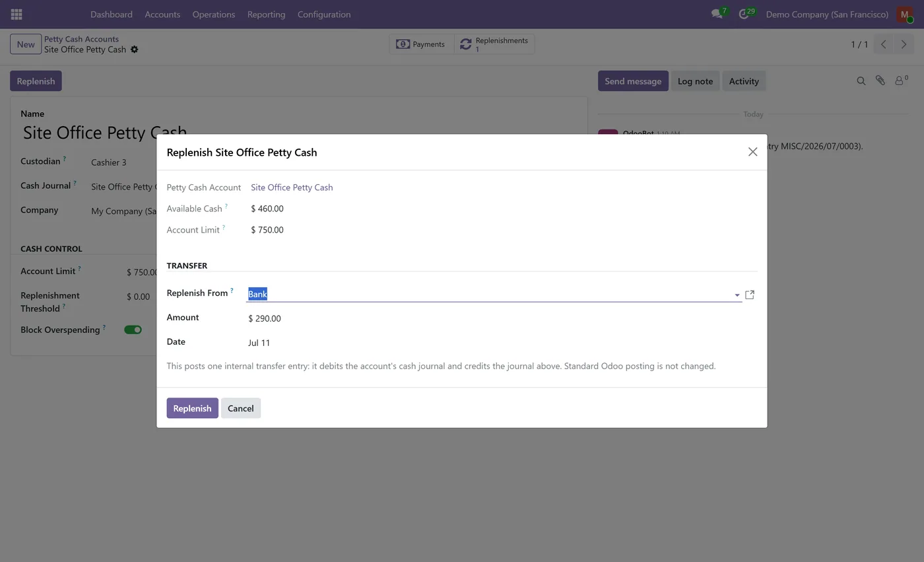Show the Available Cash help tooltip mark
This screenshot has width=924, height=562.
click(226, 206)
